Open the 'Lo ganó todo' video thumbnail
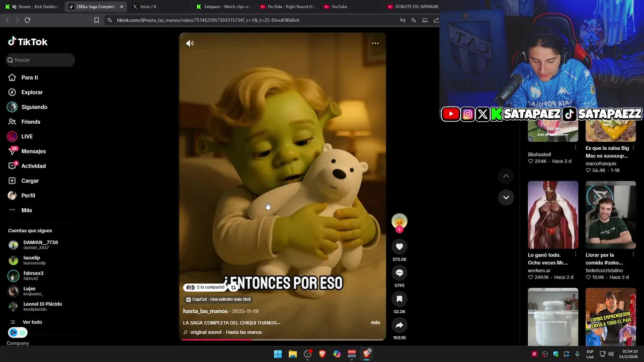 click(x=553, y=215)
